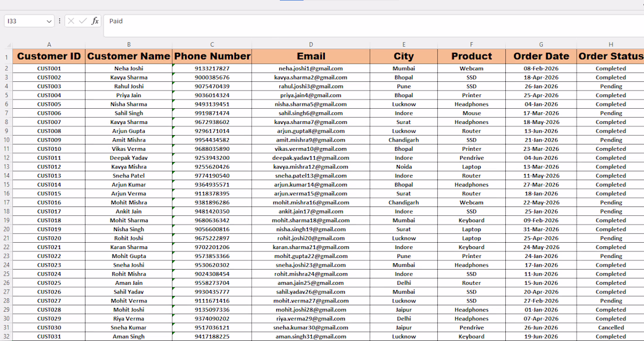Select column B header
Viewport: 644px width, 341px height.
point(129,44)
